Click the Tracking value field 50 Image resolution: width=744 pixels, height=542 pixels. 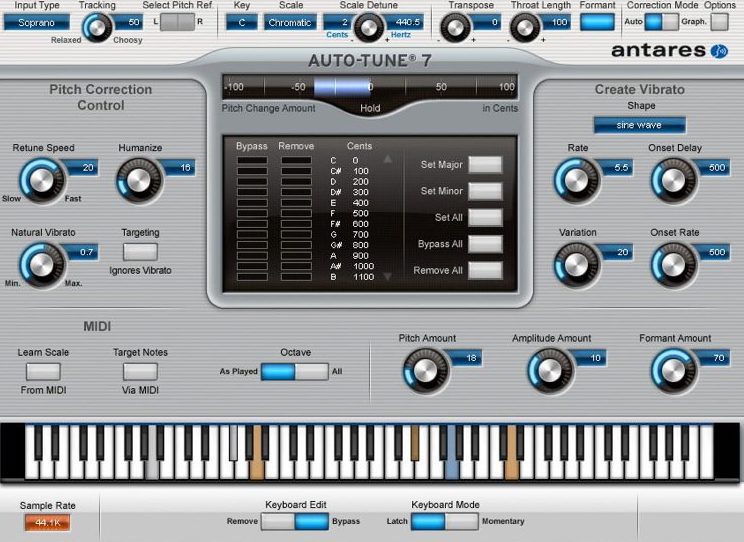[x=129, y=22]
